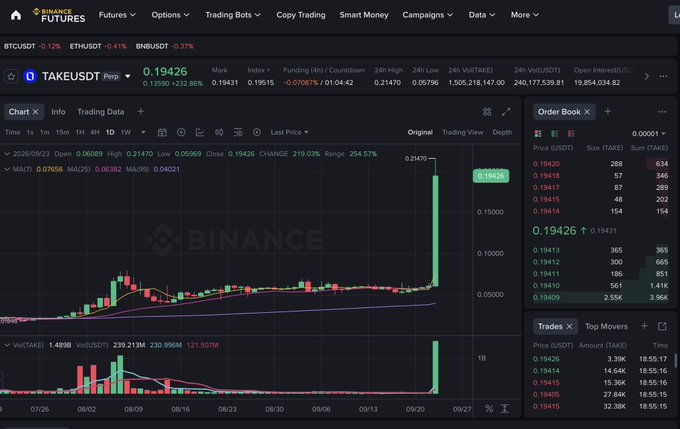Expand chart to fullscreen
This screenshot has height=429, width=680.
tap(506, 112)
